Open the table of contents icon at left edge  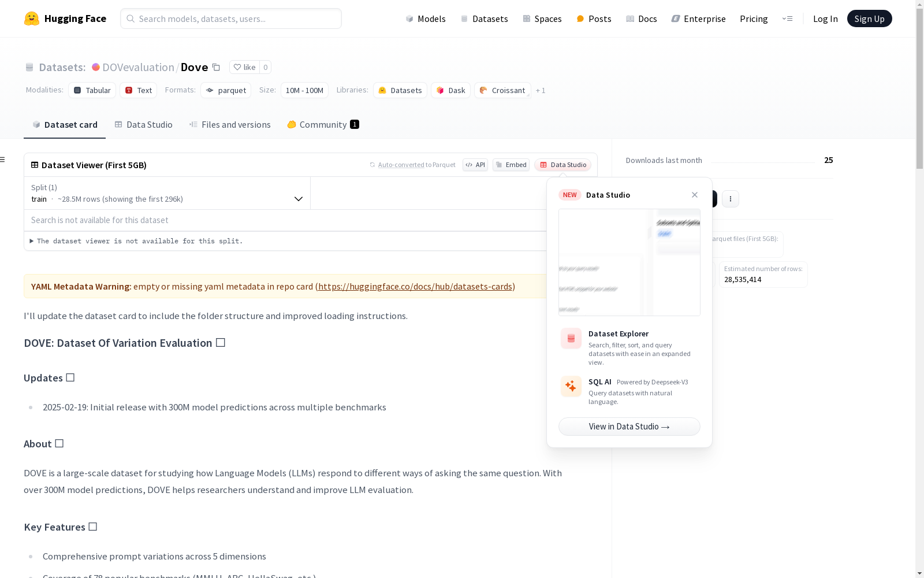point(3,160)
